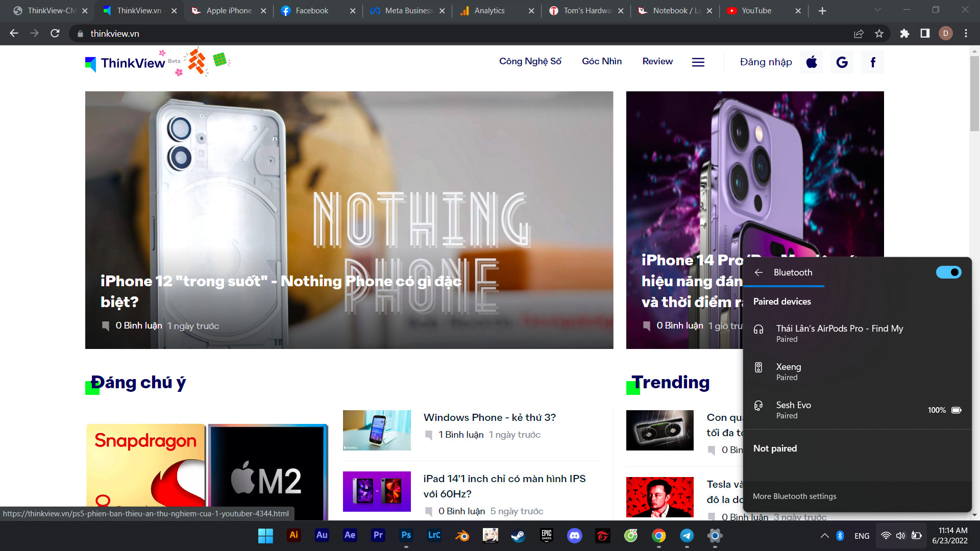Share this page icon in address bar
The width and height of the screenshot is (980, 551).
[859, 33]
